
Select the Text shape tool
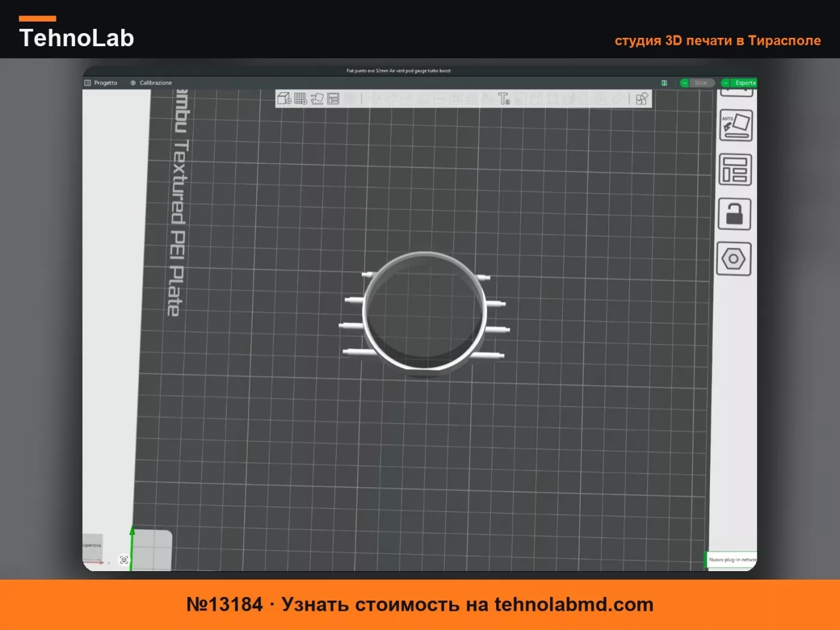(503, 98)
